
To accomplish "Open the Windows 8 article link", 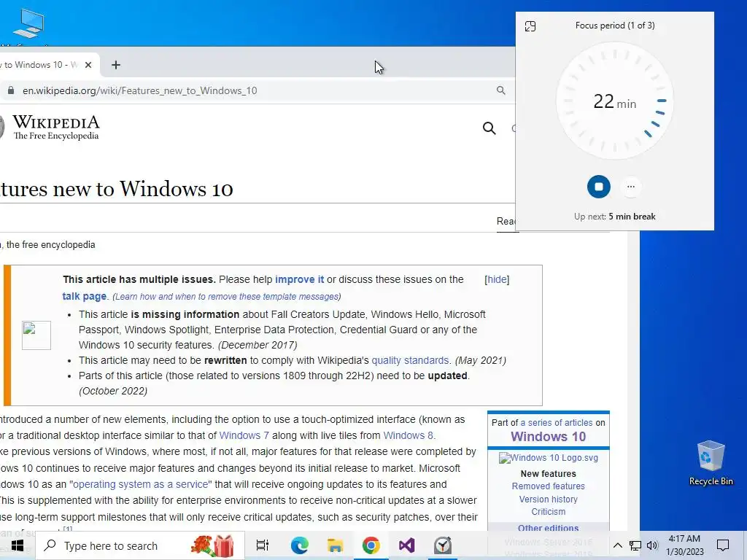I will tap(409, 435).
